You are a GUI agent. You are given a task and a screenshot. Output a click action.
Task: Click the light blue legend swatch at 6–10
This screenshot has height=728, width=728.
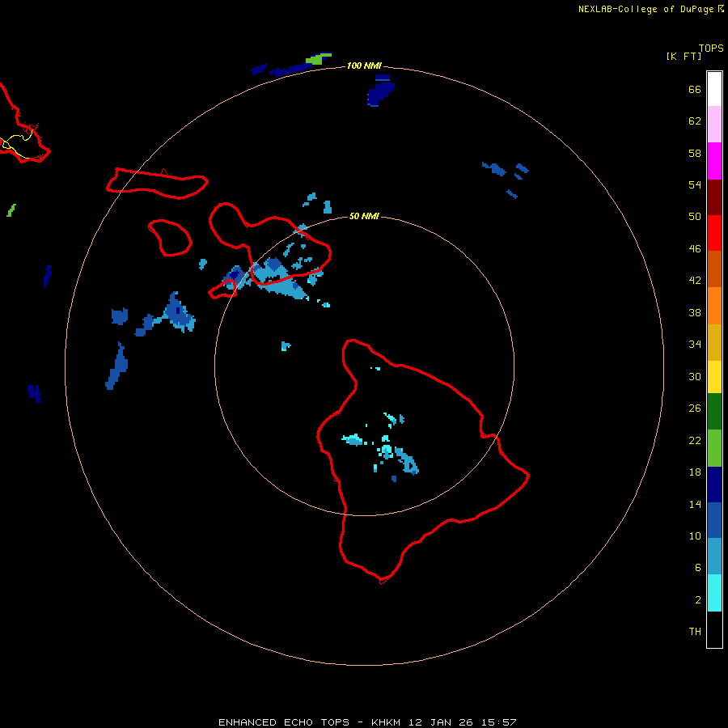pyautogui.click(x=714, y=557)
